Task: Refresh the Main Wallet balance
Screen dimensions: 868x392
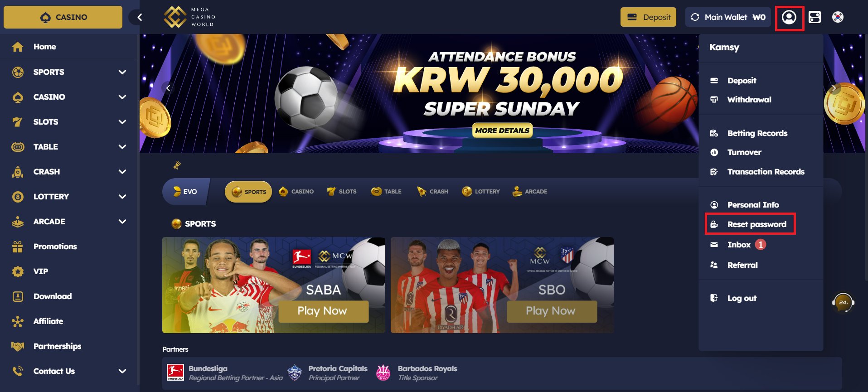Action: [695, 17]
